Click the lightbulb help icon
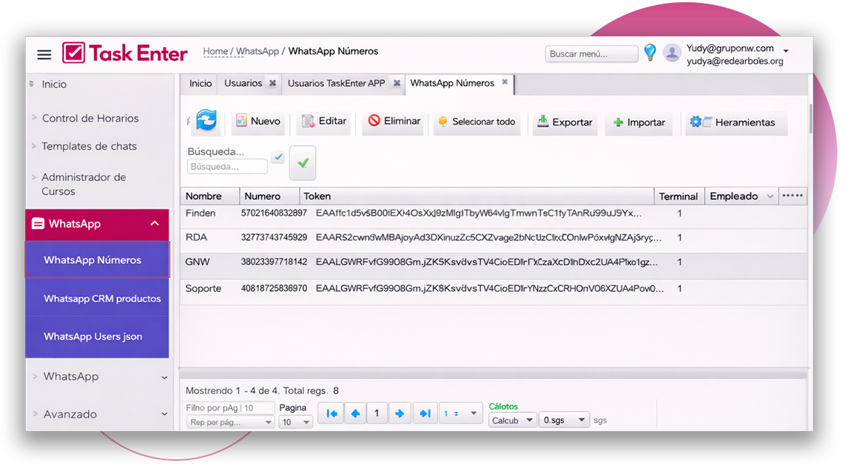 (x=650, y=53)
